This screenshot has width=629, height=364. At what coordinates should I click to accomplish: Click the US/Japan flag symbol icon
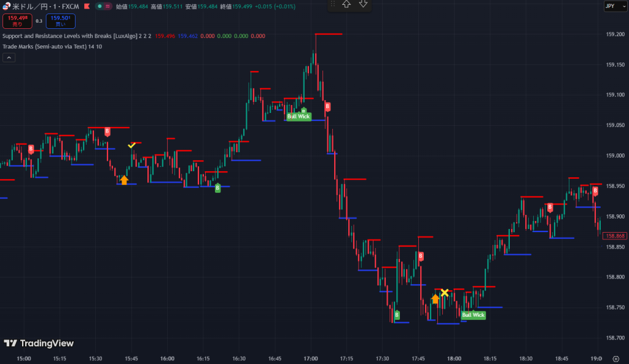(x=6, y=6)
